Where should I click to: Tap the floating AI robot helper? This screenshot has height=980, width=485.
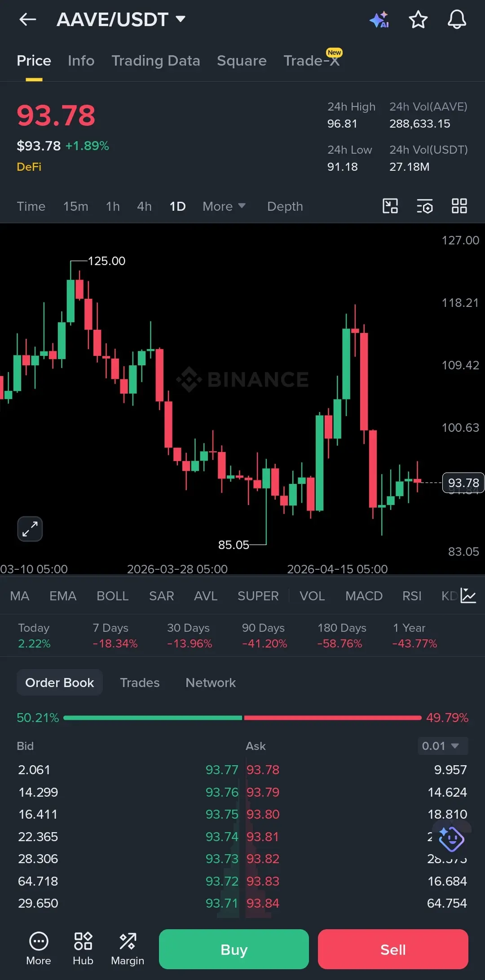[451, 839]
